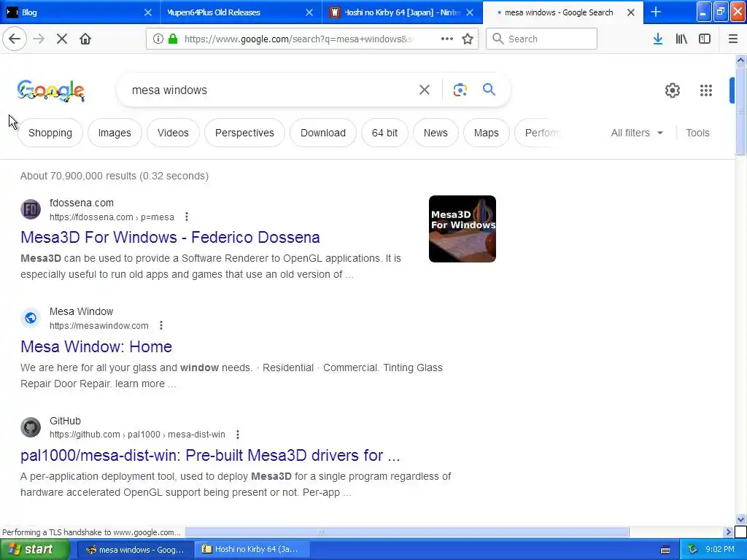Click the horizontal scrollbar right arrow

728,532
